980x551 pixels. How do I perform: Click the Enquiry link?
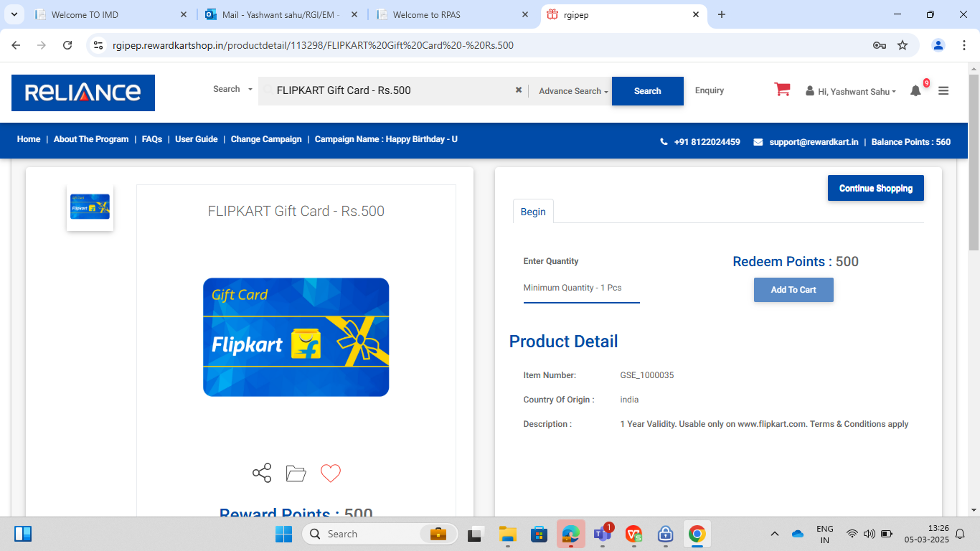point(710,90)
